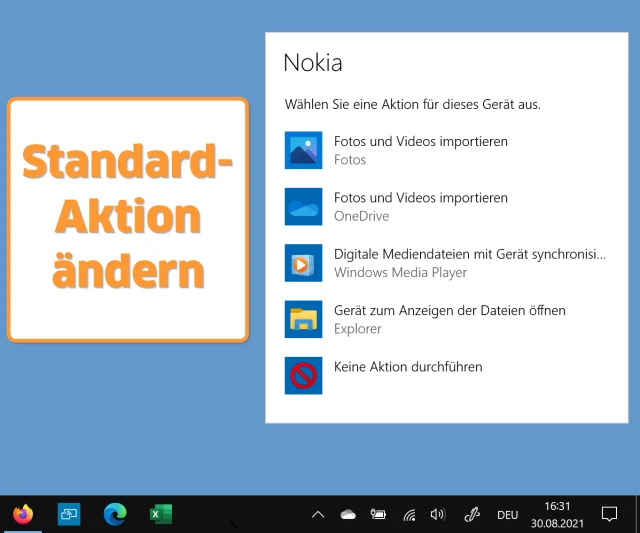Switch the DEU input language indicator
This screenshot has height=533, width=640.
point(507,515)
